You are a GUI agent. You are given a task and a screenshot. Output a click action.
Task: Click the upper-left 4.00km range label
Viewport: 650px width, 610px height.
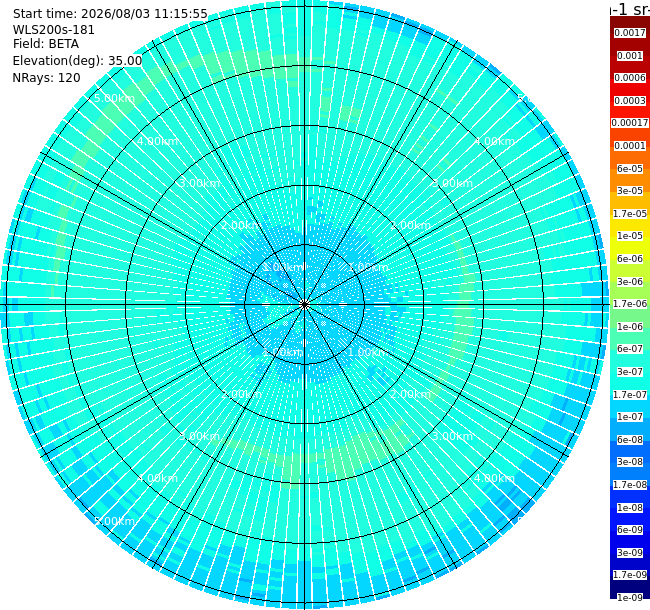(x=158, y=141)
